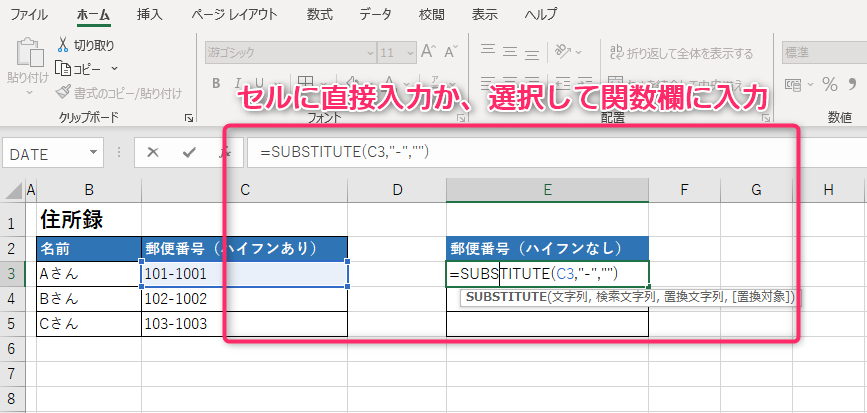Click the wrap text (折り返して全体を表示する) button
Viewport: 867px width, 413px height.
coord(680,53)
